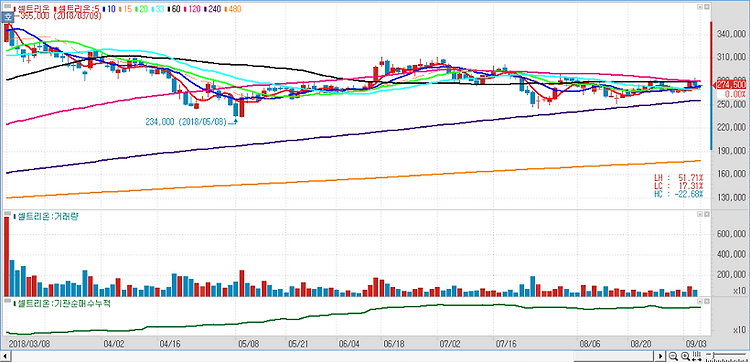This screenshot has height=362, width=750.
Task: Click the horizontal scrollbar left arrow
Action: [6, 356]
